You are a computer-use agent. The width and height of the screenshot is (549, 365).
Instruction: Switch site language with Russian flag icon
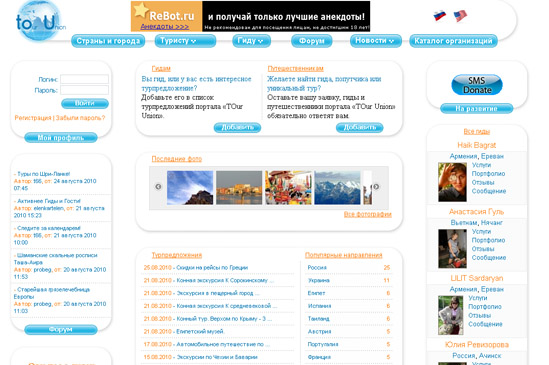pos(440,15)
